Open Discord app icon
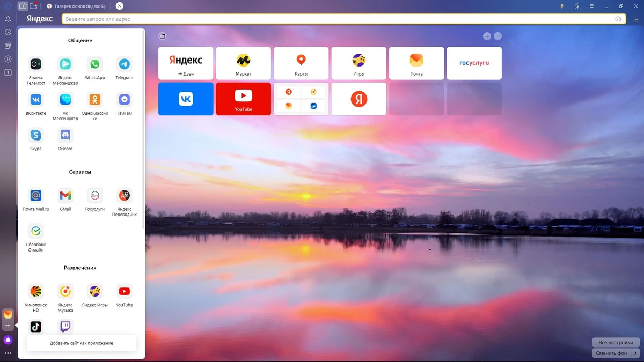 click(65, 135)
